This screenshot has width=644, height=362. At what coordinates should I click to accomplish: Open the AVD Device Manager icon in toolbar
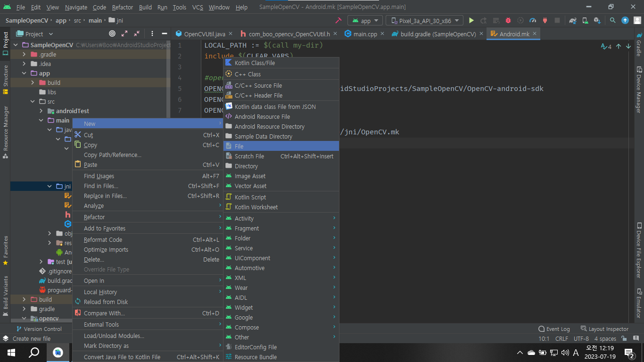point(585,21)
